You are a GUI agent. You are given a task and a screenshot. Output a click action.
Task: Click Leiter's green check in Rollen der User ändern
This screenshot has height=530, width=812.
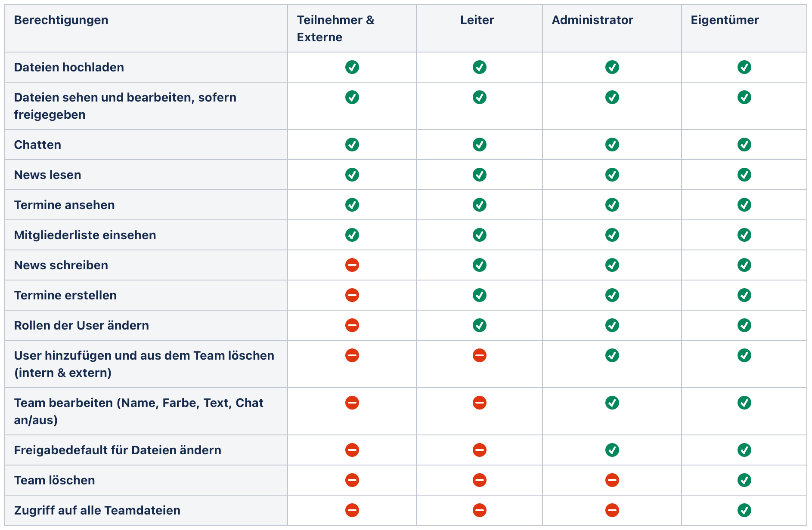(479, 325)
